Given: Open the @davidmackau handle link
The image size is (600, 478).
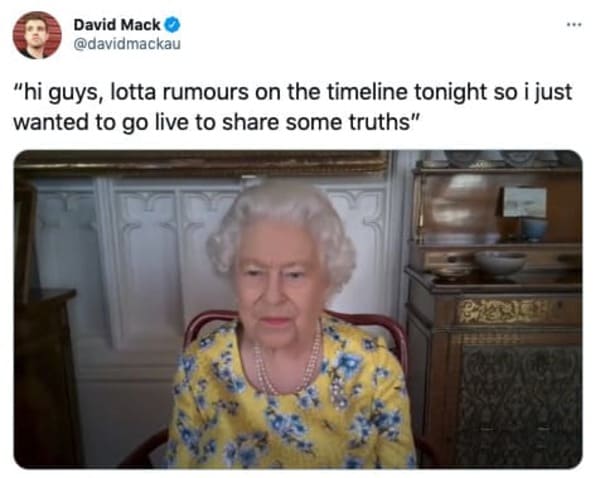Looking at the screenshot, I should pyautogui.click(x=127, y=44).
